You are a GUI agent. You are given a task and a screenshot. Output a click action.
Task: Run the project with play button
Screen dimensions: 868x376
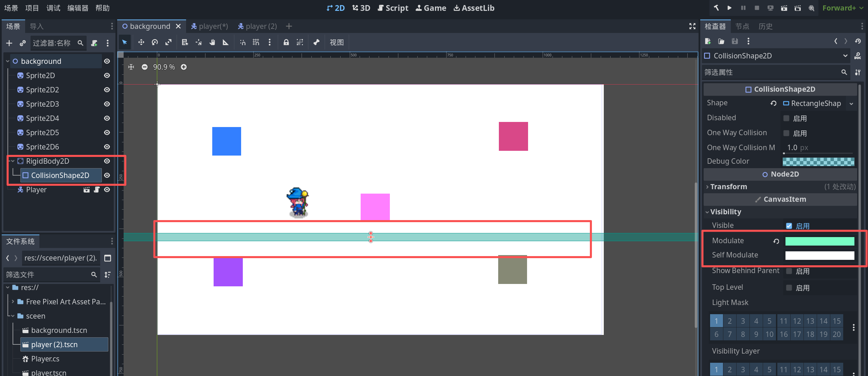coord(729,8)
